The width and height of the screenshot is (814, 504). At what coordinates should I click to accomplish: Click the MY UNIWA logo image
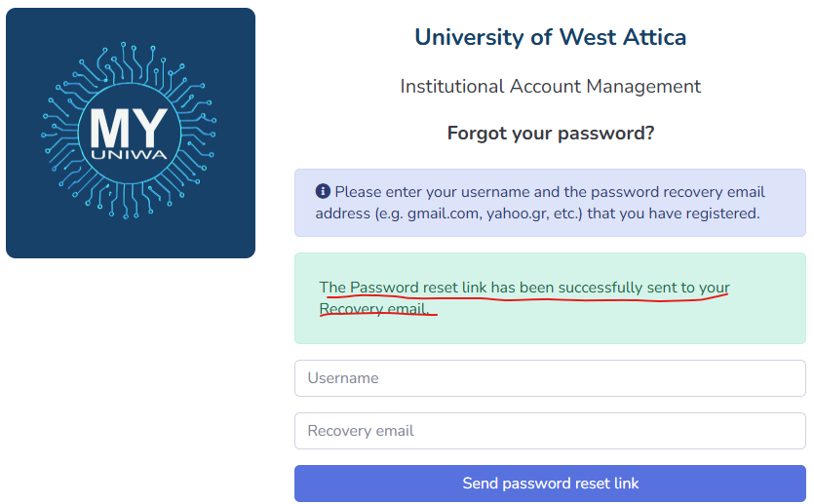click(131, 134)
